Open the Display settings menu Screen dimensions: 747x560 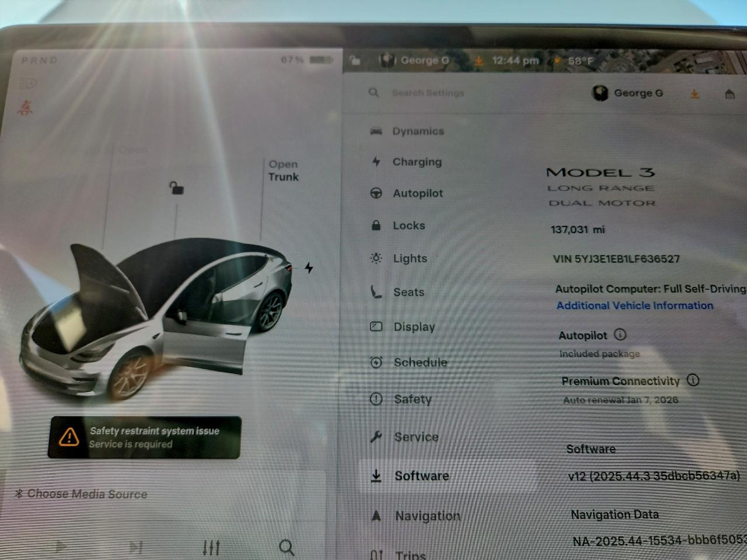click(x=403, y=327)
